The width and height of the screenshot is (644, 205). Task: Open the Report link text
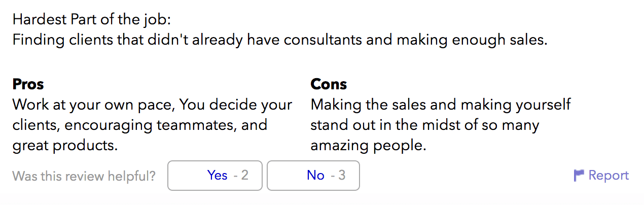pos(609,176)
